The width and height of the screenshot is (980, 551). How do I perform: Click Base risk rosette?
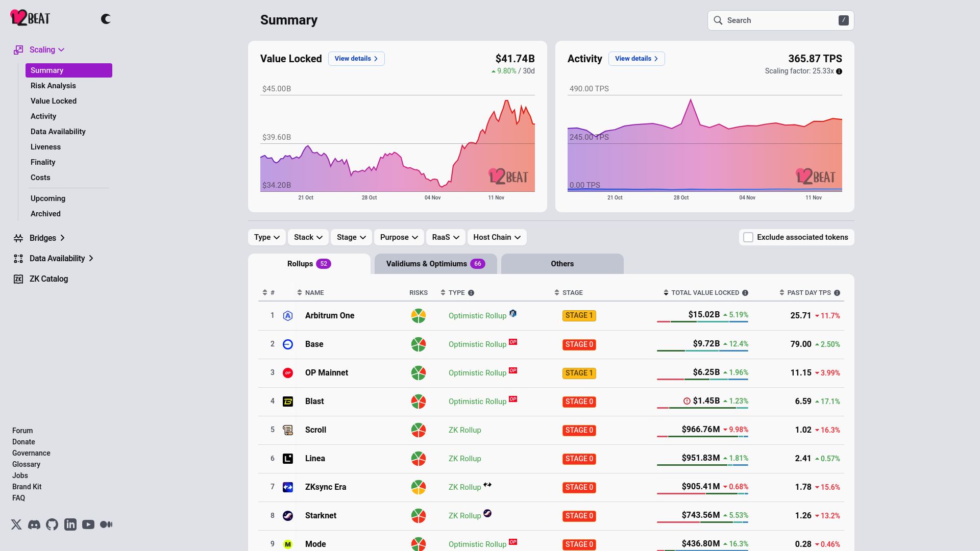point(419,344)
